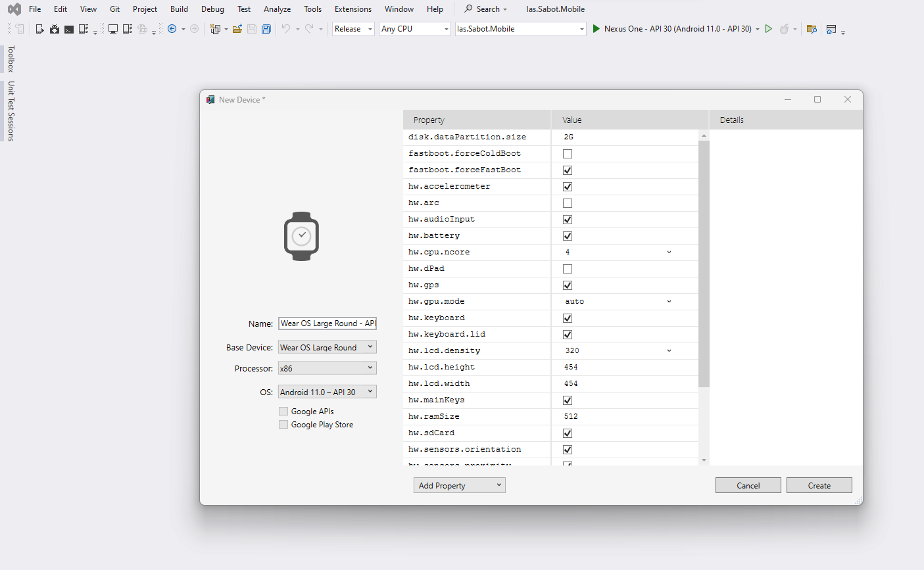The image size is (924, 570).
Task: Open the Debug menu
Action: point(212,9)
